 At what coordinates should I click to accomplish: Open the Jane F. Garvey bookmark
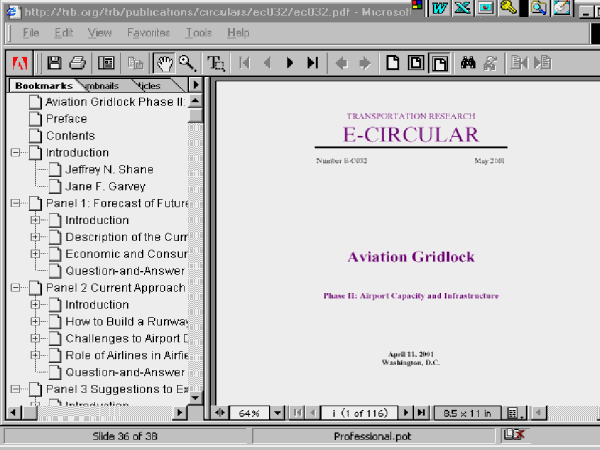[x=105, y=186]
